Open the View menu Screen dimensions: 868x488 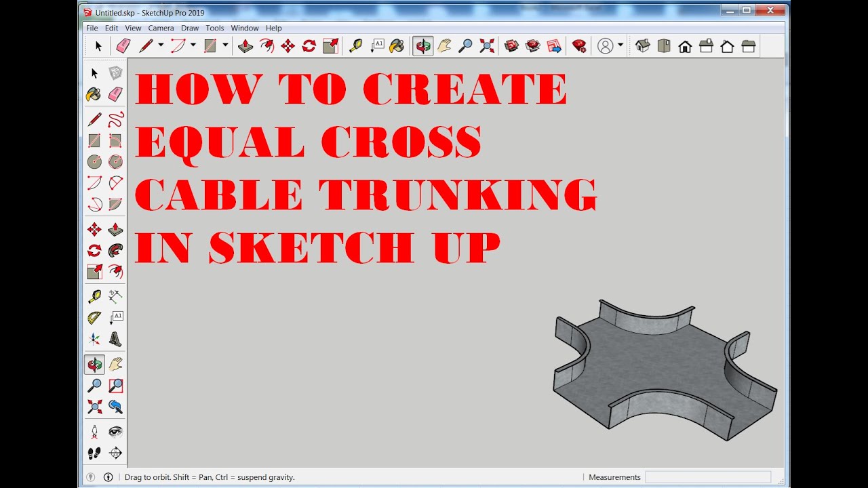click(133, 28)
